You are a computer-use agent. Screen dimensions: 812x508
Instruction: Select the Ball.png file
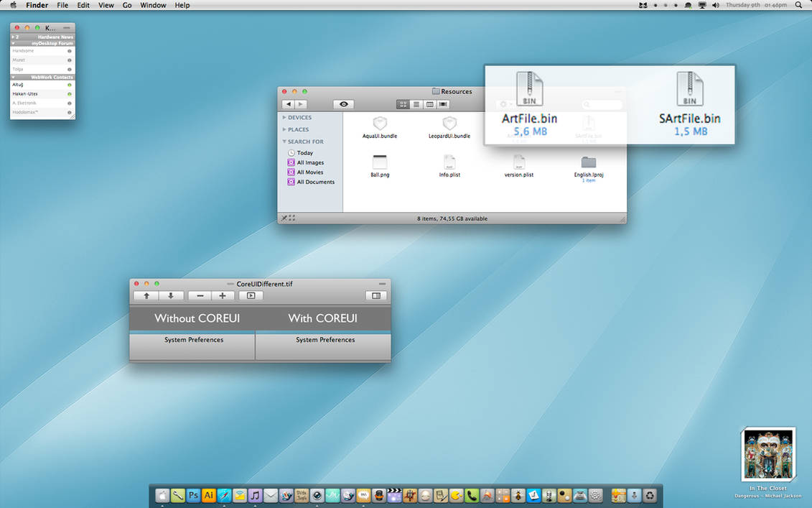click(380, 166)
